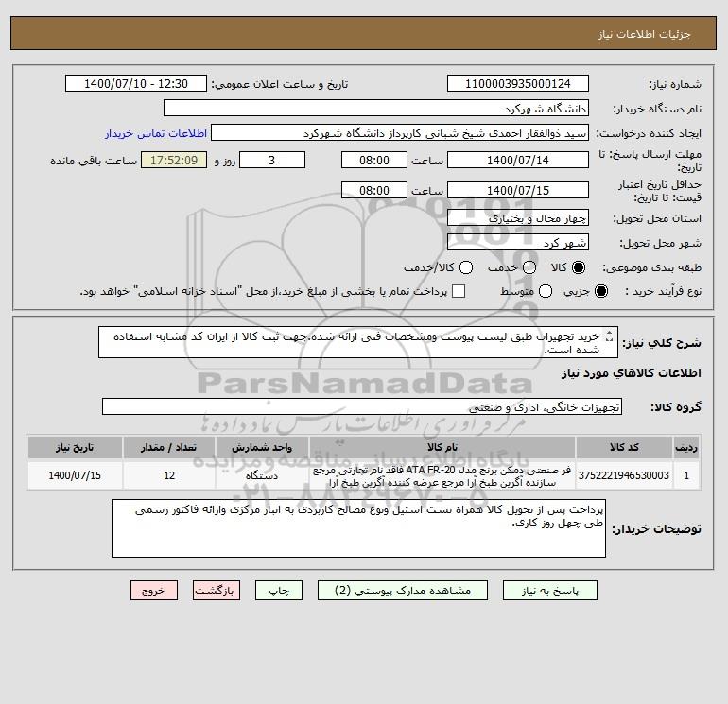Click the remaining time field 17:52:09
This screenshot has width=728, height=704.
point(174,160)
